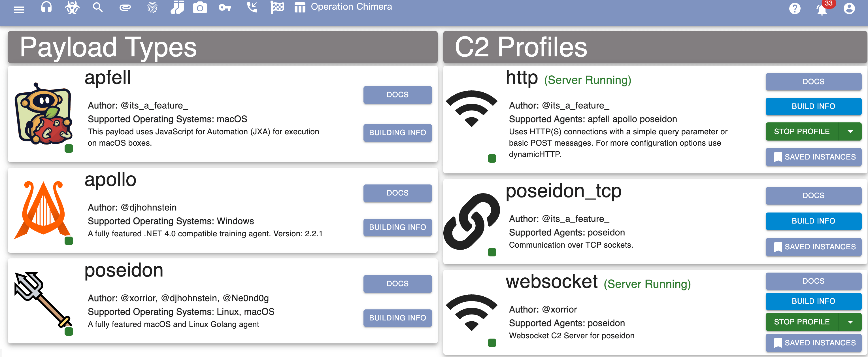868x357 pixels.
Task: Click the paperclip files icon
Action: click(x=125, y=7)
